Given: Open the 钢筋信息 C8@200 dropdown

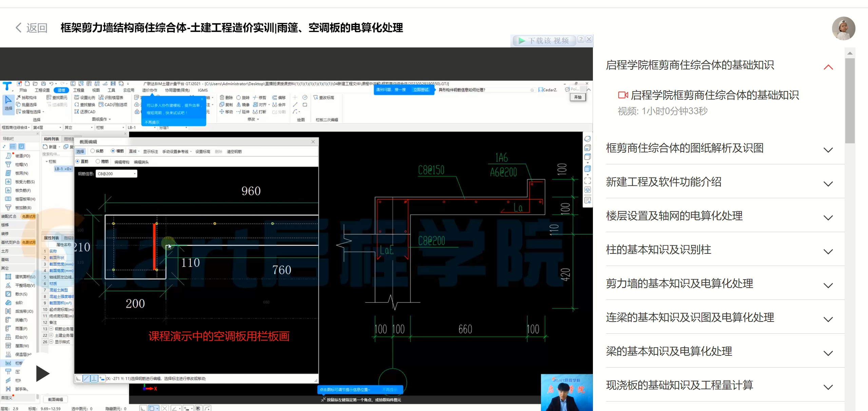Looking at the screenshot, I should tap(116, 174).
